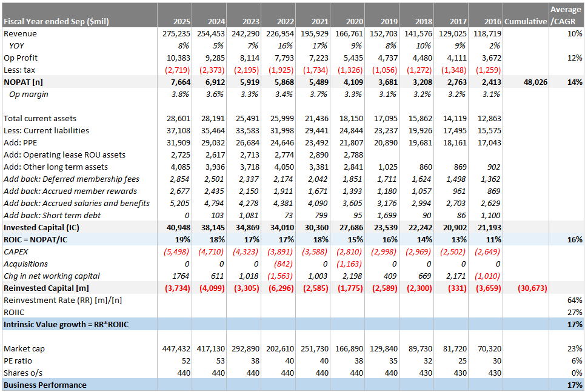Select the 2016 column header
The height and width of the screenshot is (392, 585).
point(493,21)
